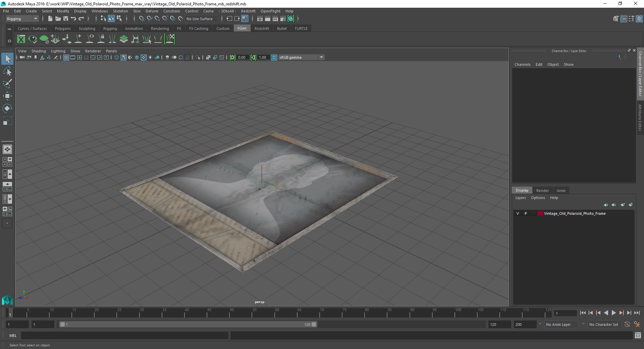Image resolution: width=644 pixels, height=349 pixels.
Task: Click the current frame input field
Action: click(566, 313)
